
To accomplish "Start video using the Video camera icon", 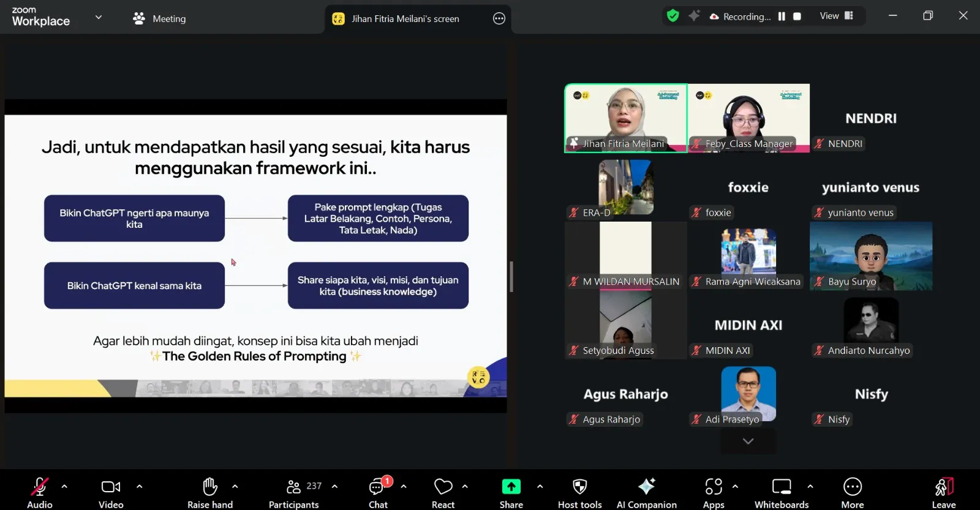I will [x=111, y=487].
